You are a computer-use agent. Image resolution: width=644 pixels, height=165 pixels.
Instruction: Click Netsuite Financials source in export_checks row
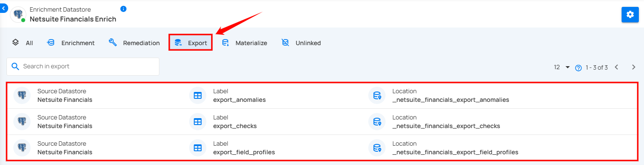(x=65, y=126)
